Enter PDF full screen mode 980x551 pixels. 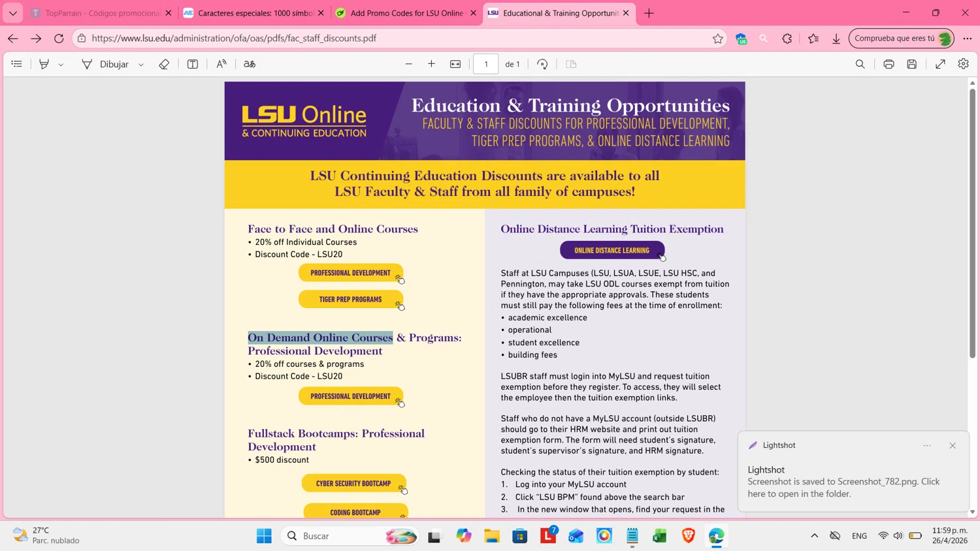[x=940, y=64]
